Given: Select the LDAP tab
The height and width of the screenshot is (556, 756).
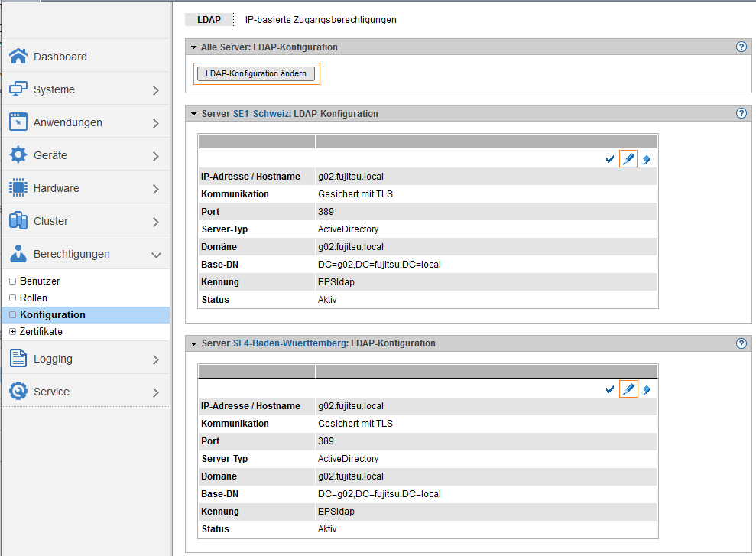Looking at the screenshot, I should click(x=209, y=20).
